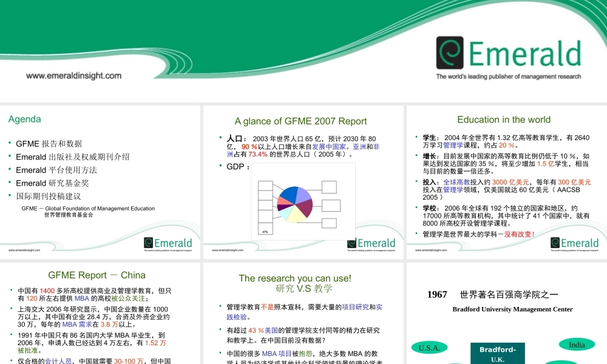Click the Emerald logo icon in the header

(449, 53)
